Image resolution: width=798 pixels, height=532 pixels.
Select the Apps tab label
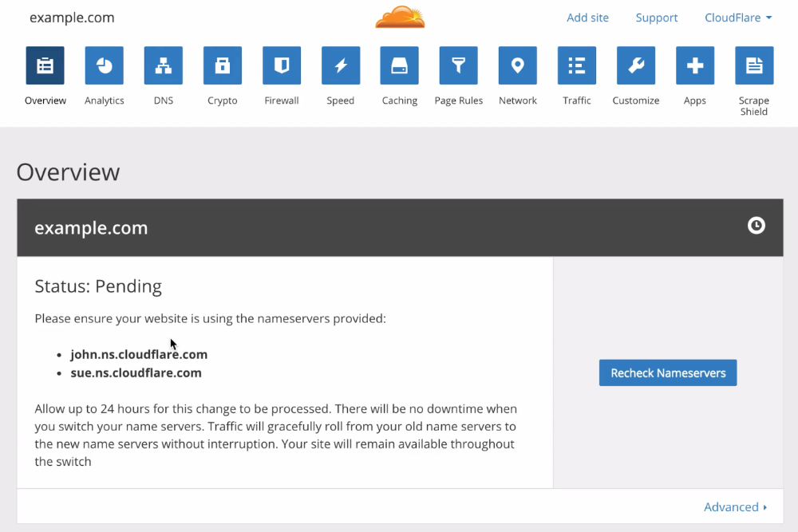[695, 100]
